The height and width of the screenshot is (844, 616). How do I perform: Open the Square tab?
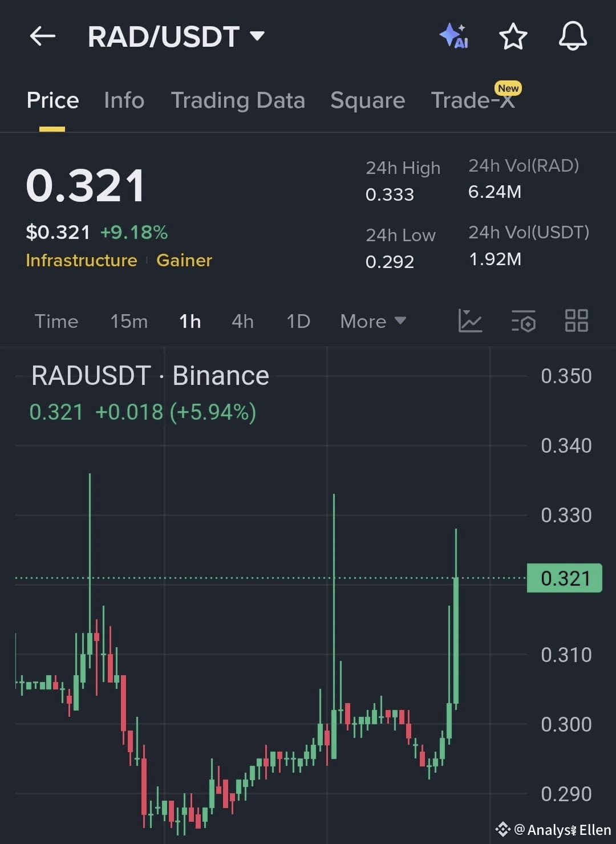[x=367, y=101]
